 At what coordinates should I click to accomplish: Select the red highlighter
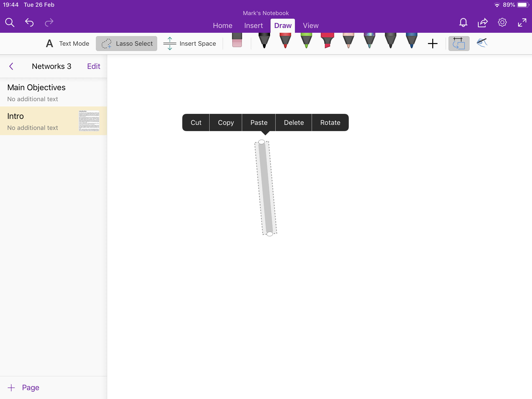[x=327, y=41]
